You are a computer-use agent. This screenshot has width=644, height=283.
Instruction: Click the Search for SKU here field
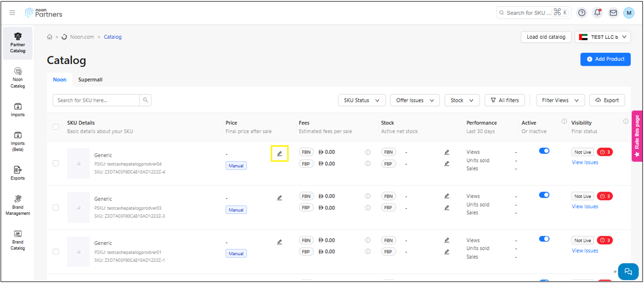click(96, 100)
